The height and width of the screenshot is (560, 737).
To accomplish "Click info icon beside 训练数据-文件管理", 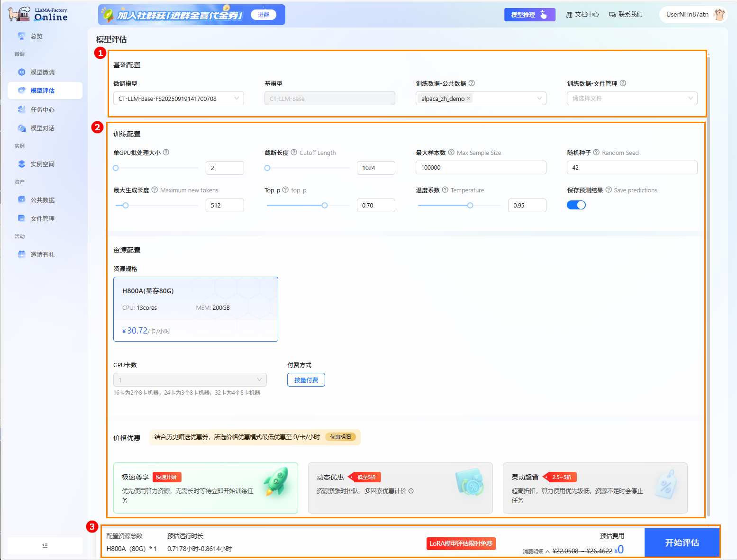I will pos(623,83).
